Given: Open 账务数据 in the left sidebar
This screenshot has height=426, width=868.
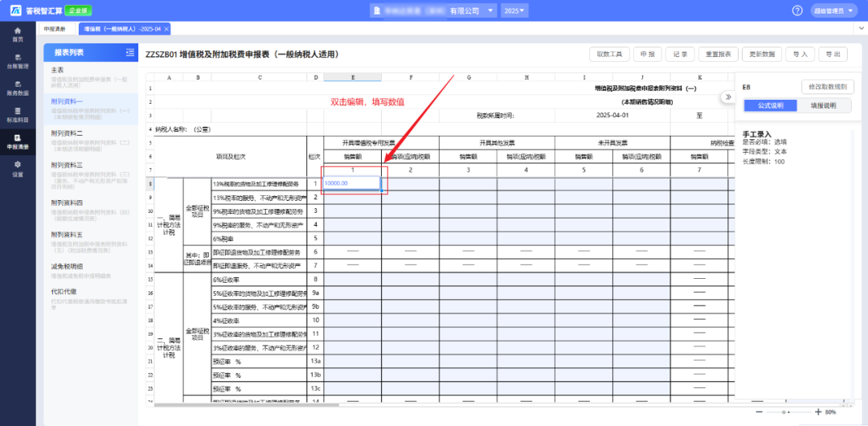Looking at the screenshot, I should [x=17, y=88].
